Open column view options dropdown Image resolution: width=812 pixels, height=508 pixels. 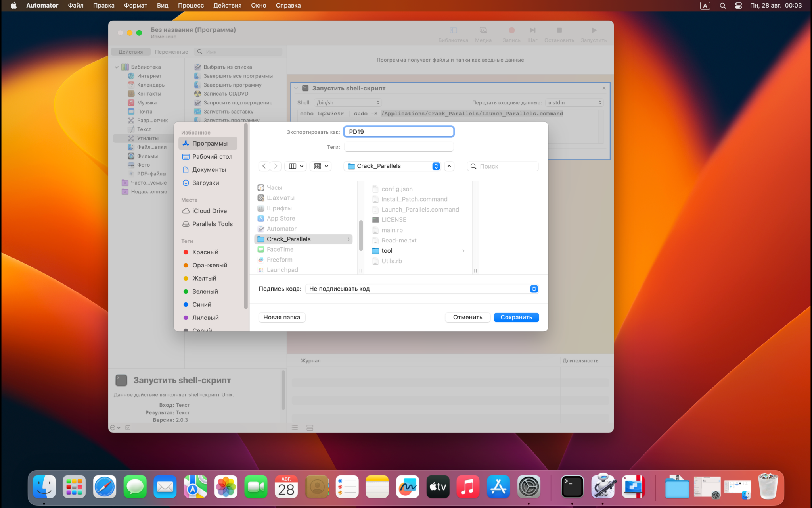point(296,166)
